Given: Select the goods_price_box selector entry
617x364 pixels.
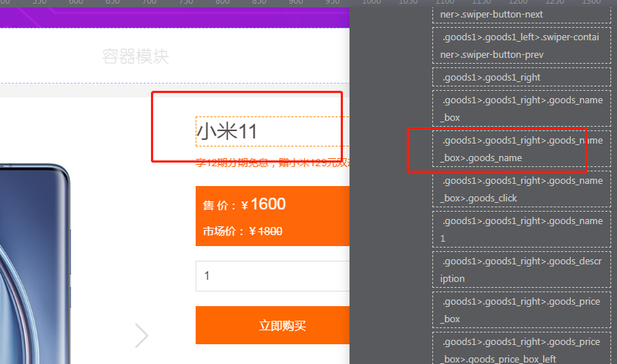Looking at the screenshot, I should (522, 310).
